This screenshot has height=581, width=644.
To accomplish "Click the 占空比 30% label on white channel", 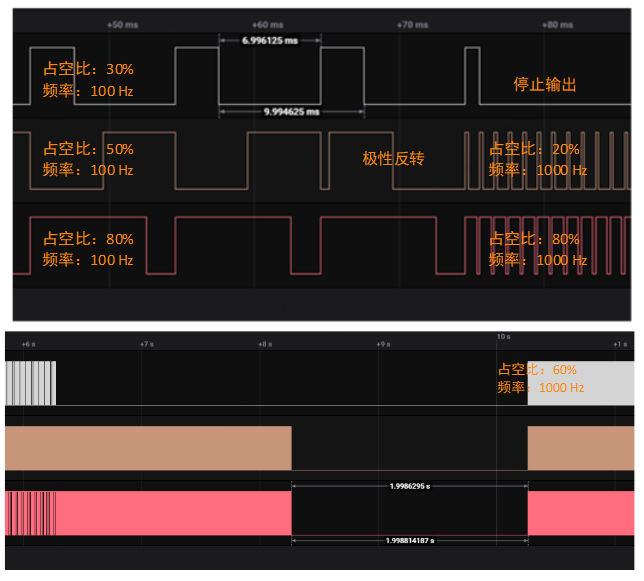I will [88, 69].
